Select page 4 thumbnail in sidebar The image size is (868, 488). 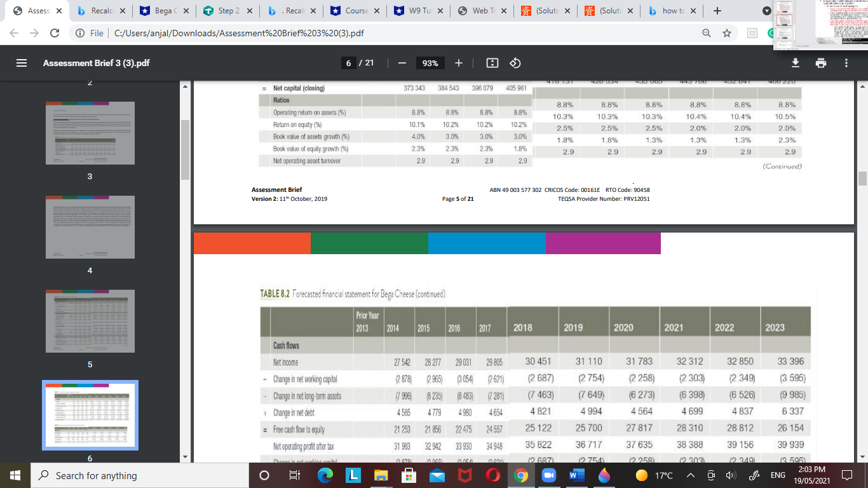coord(90,227)
